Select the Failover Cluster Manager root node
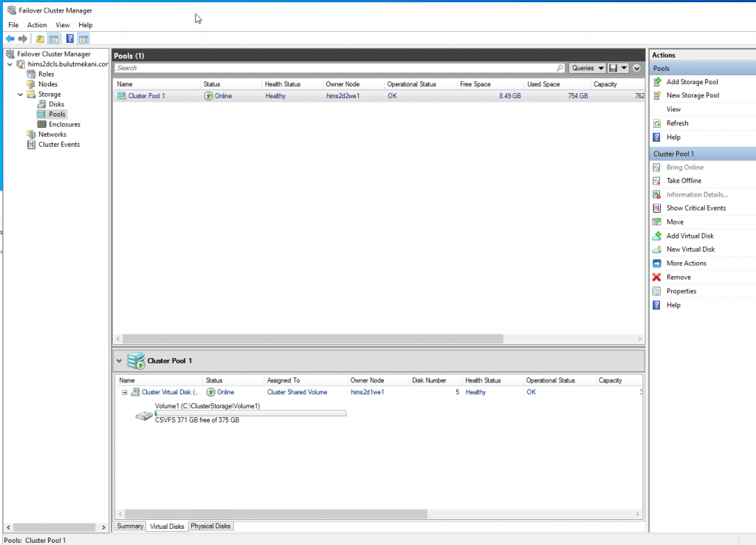Screen dimensions: 756x545 (53, 54)
